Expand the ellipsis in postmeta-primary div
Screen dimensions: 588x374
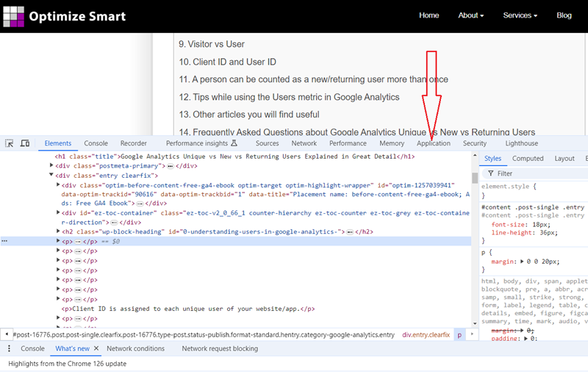point(171,166)
